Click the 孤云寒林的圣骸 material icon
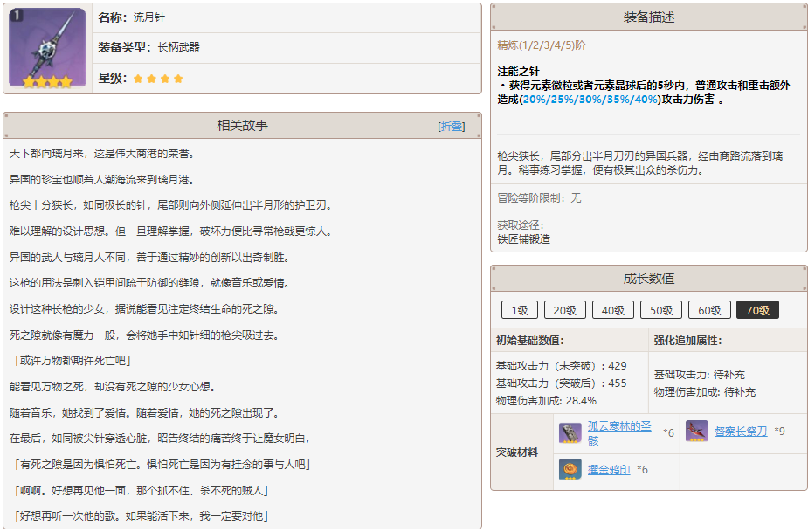The width and height of the screenshot is (808, 532). click(570, 432)
